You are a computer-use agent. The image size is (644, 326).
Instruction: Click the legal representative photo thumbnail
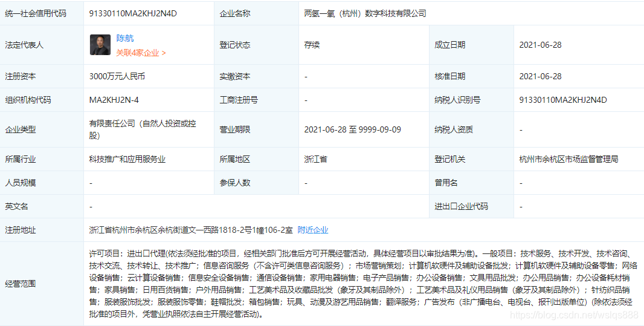tap(100, 45)
